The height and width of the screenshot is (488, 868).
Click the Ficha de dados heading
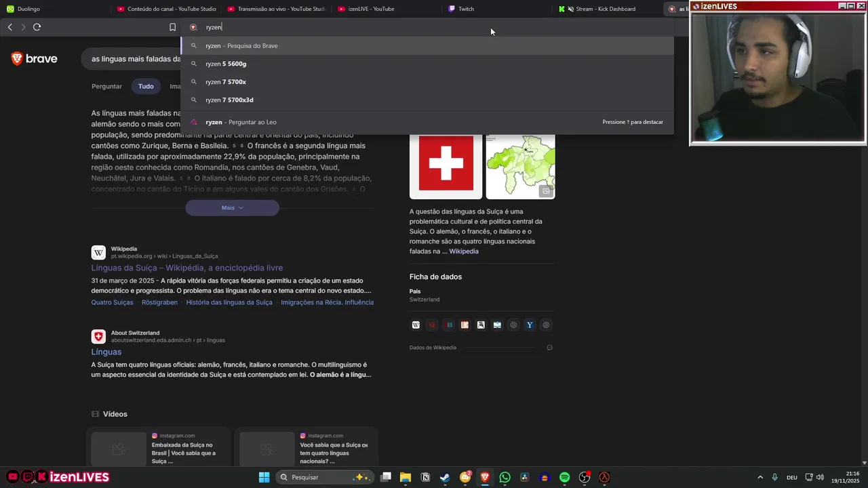[435, 277]
